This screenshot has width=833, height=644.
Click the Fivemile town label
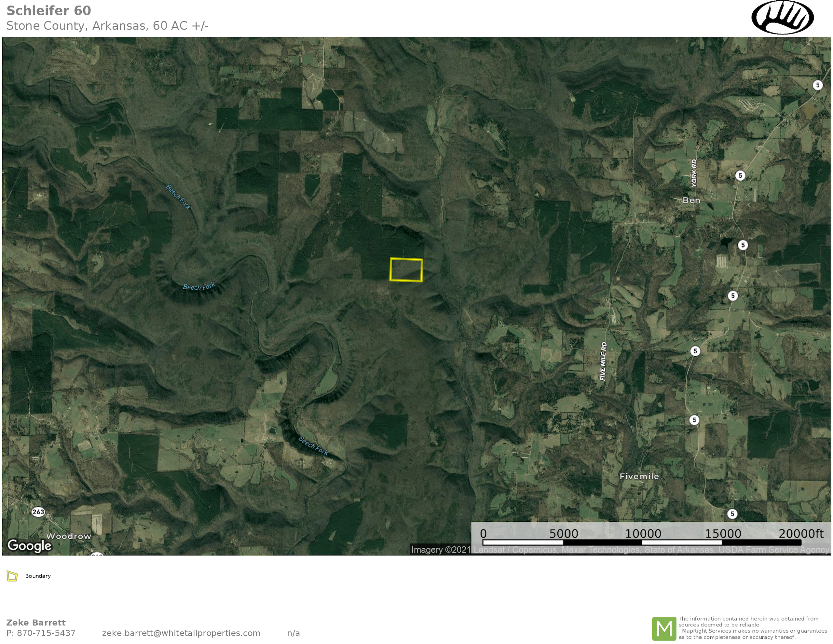639,476
